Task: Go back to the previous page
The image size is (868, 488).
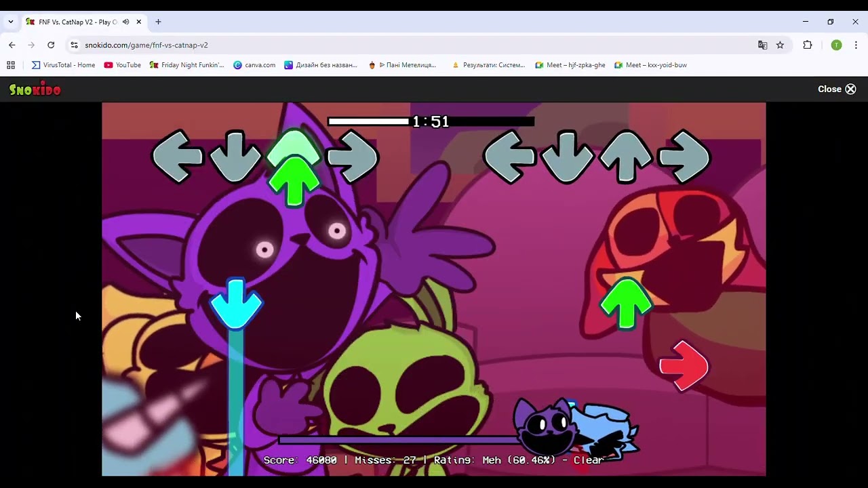Action: [12, 45]
